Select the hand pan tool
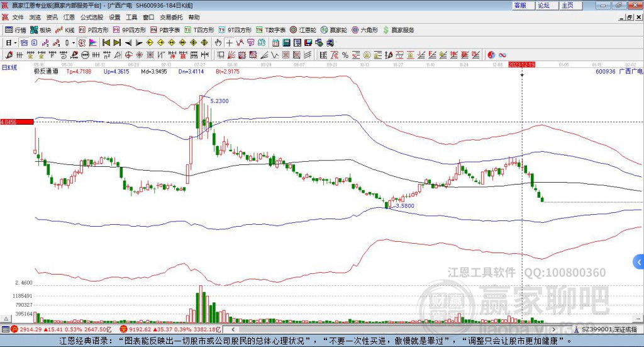The image size is (644, 347). 218,43
